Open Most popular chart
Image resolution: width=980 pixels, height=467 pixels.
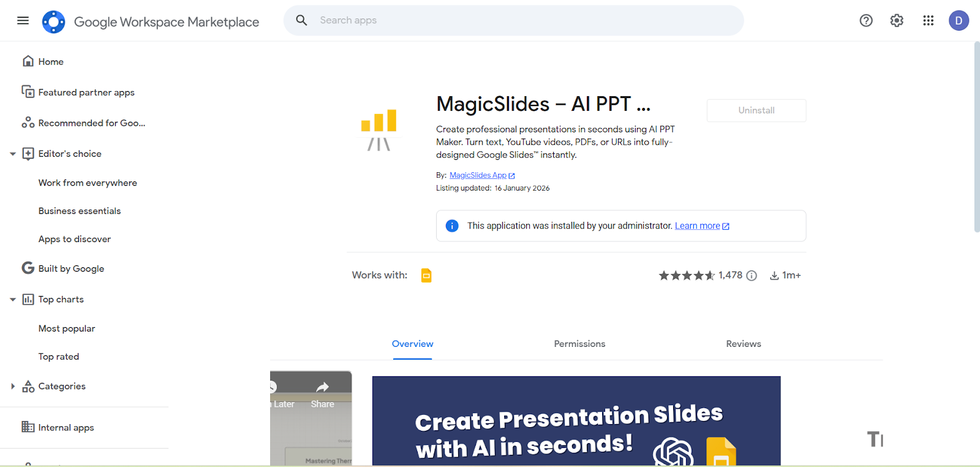coord(67,328)
